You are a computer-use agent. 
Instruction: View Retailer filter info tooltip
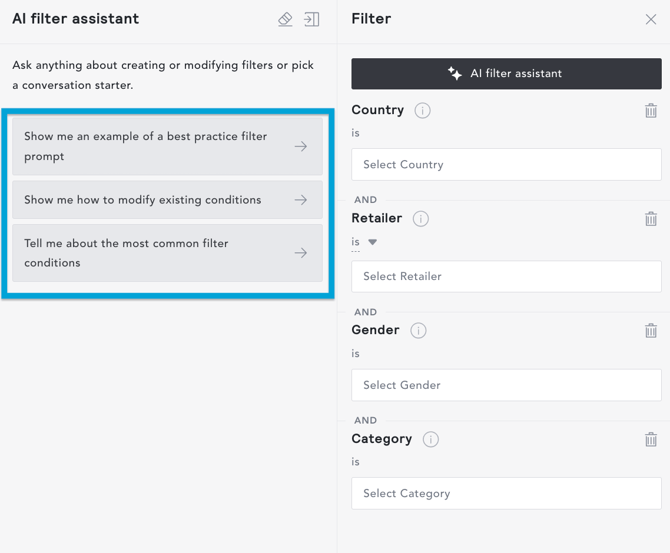point(420,219)
